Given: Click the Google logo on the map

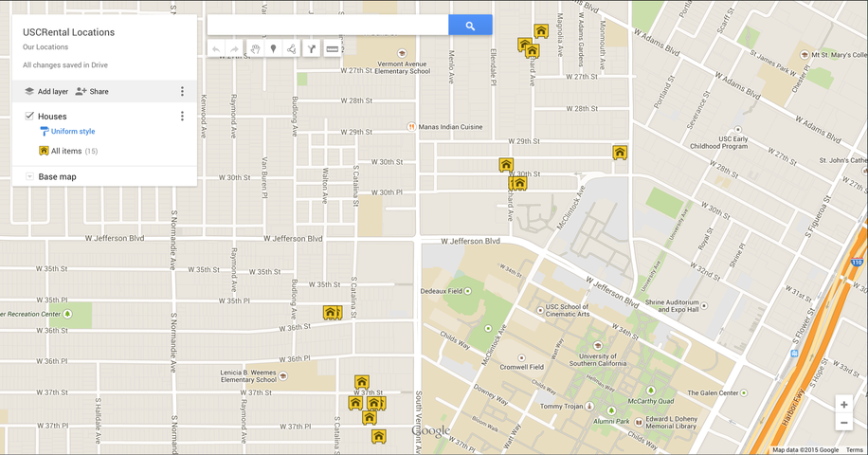Looking at the screenshot, I should click(x=430, y=431).
